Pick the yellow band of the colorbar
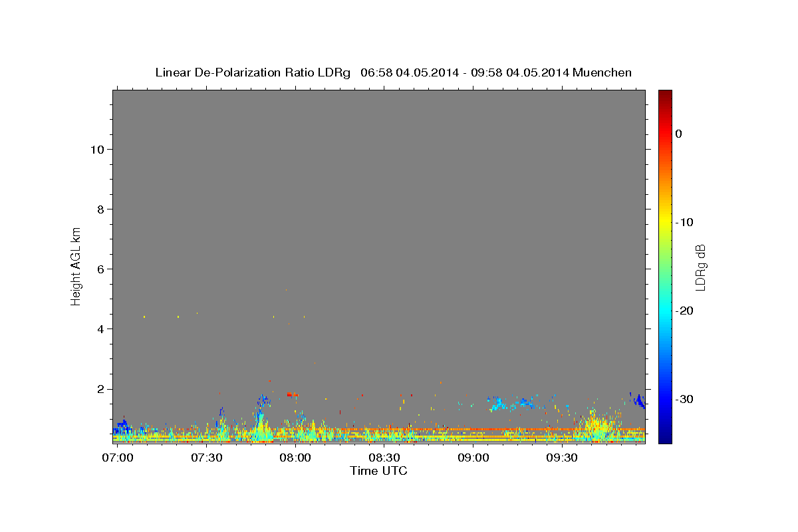 click(665, 222)
